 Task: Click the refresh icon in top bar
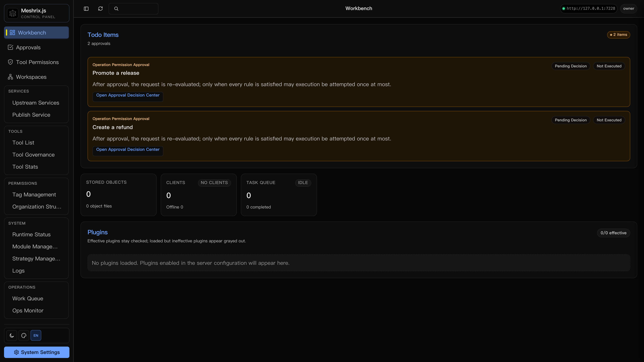(100, 9)
